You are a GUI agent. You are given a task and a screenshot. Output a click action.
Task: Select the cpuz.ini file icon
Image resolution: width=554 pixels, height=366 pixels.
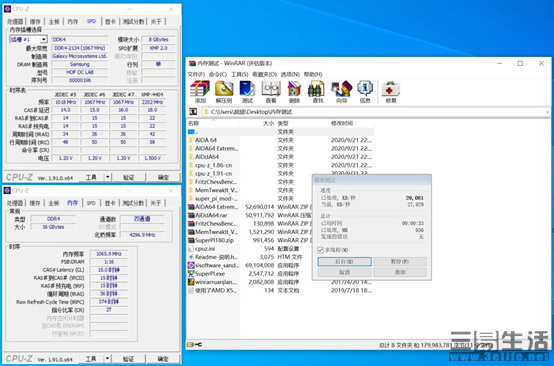click(191, 248)
